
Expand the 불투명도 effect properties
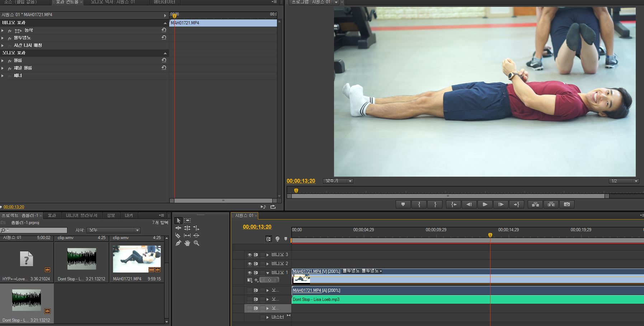coord(3,38)
